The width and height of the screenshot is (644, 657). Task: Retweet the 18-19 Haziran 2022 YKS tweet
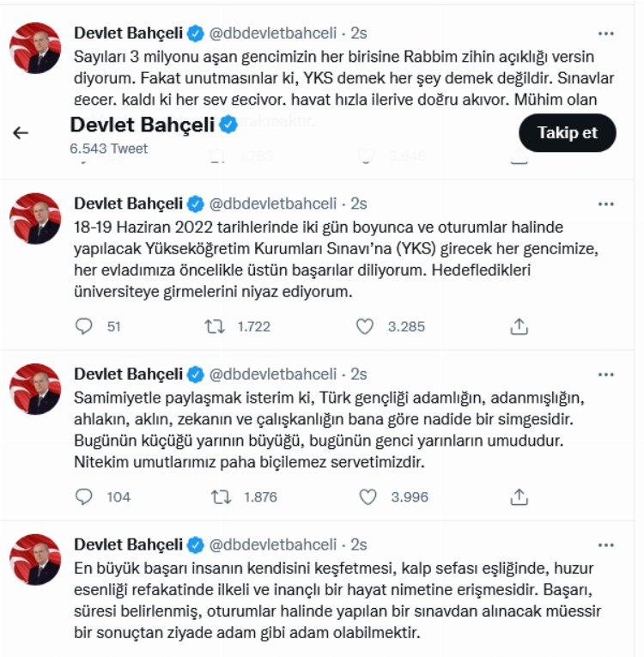tap(214, 326)
